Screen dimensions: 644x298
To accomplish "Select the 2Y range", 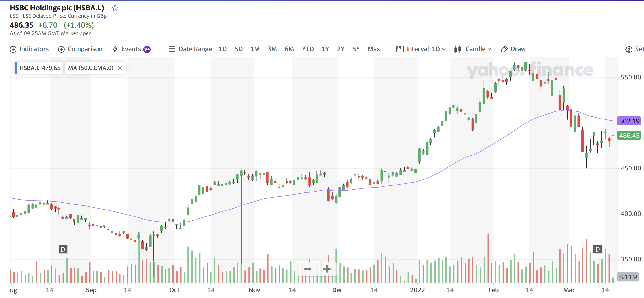I will [340, 49].
